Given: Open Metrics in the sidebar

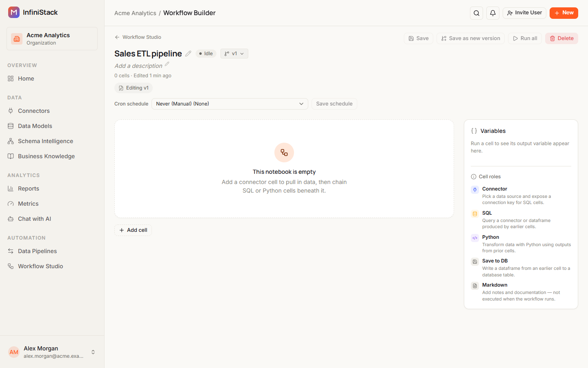Looking at the screenshot, I should 52,204.
